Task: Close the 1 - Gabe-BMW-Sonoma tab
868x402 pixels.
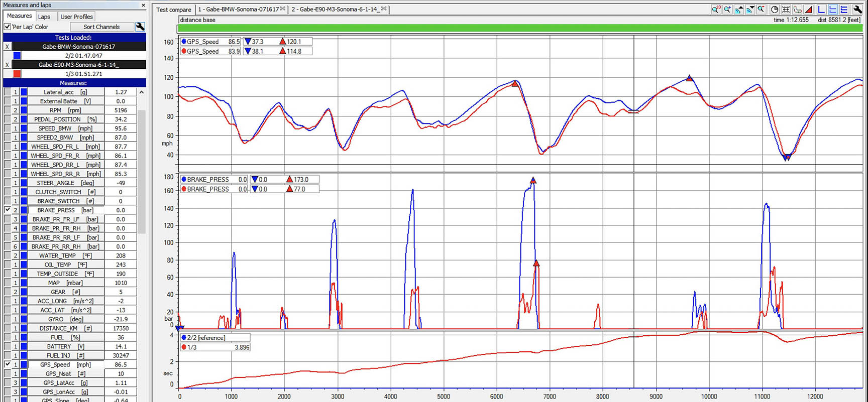Action: (x=283, y=9)
